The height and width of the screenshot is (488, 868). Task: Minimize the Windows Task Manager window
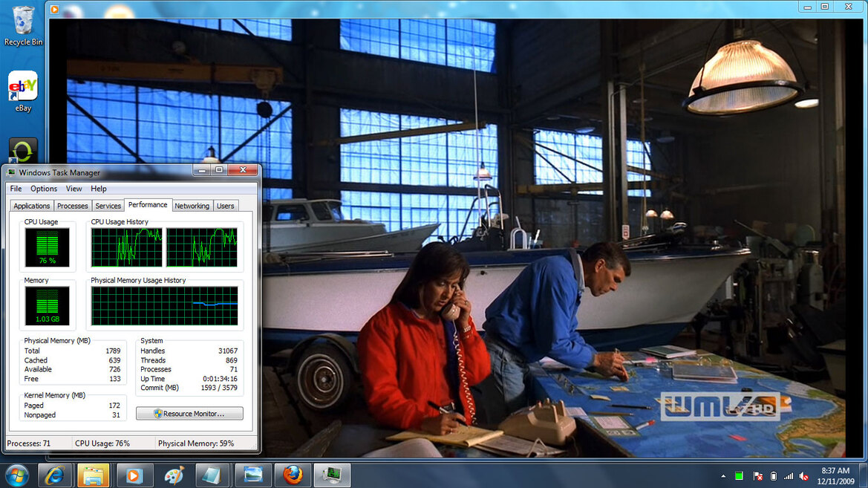coord(202,170)
